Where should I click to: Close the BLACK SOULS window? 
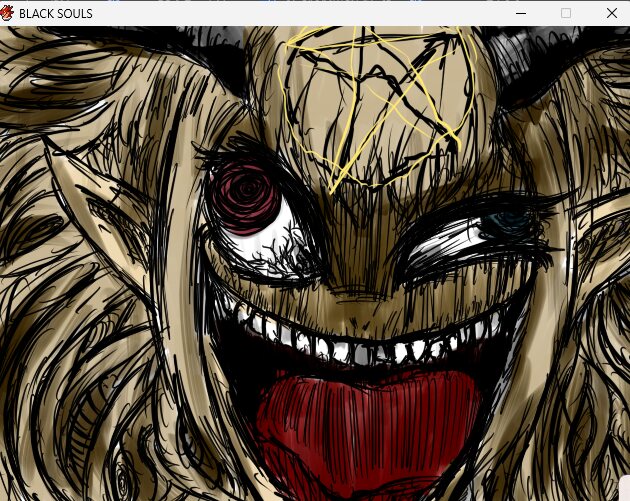612,13
